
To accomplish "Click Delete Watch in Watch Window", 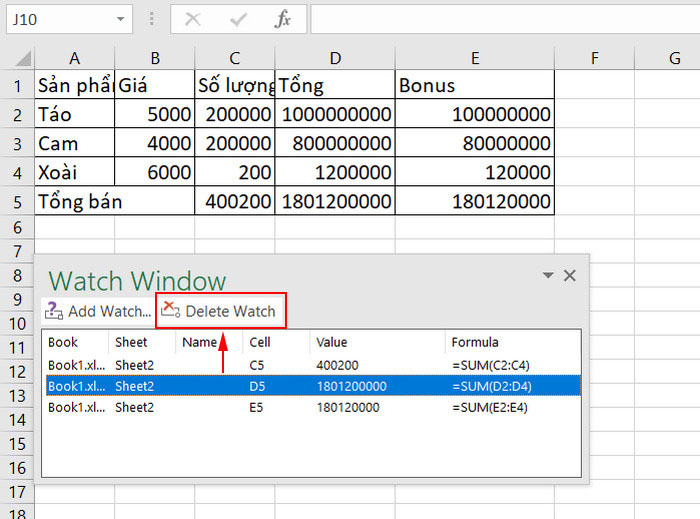I will 221,311.
